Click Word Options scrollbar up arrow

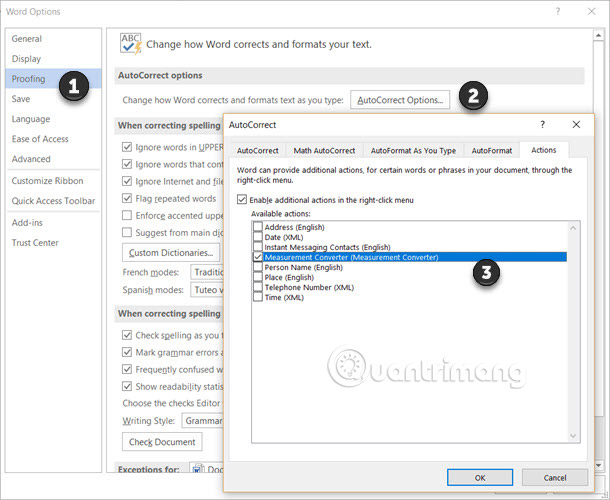point(598,36)
